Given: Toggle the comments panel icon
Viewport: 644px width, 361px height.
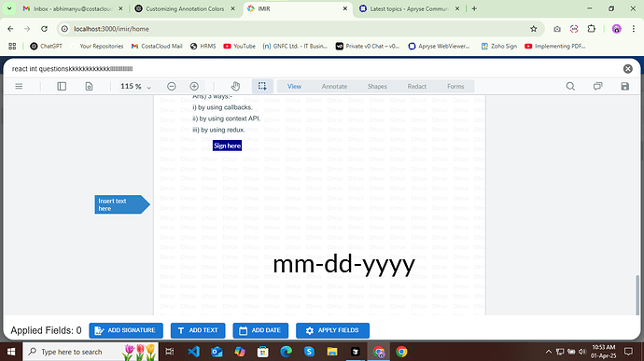Looking at the screenshot, I should [597, 86].
